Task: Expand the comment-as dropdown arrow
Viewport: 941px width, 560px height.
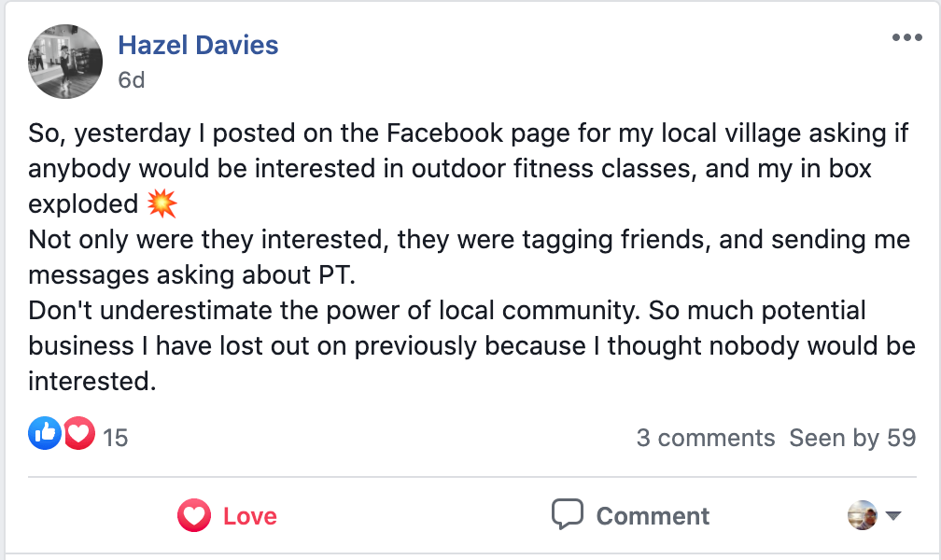Action: (892, 516)
